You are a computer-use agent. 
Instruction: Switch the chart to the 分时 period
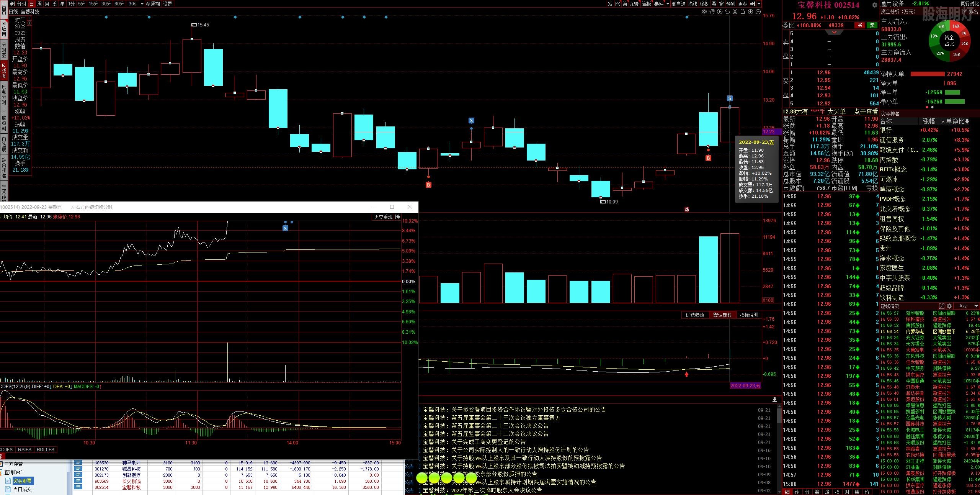[22, 4]
